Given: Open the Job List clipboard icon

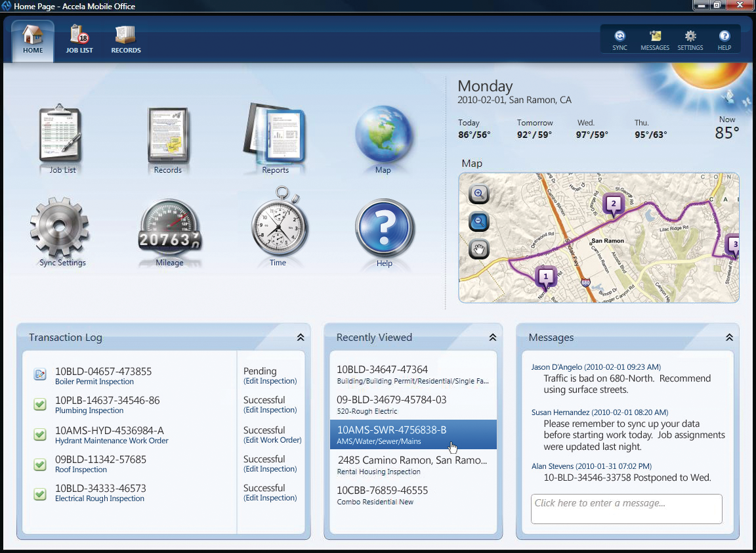Looking at the screenshot, I should 62,135.
